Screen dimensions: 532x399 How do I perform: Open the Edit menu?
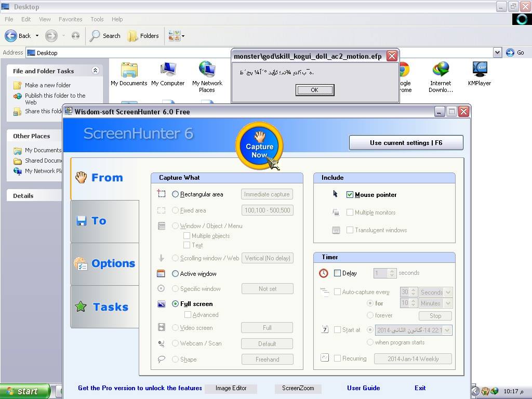pyautogui.click(x=26, y=19)
